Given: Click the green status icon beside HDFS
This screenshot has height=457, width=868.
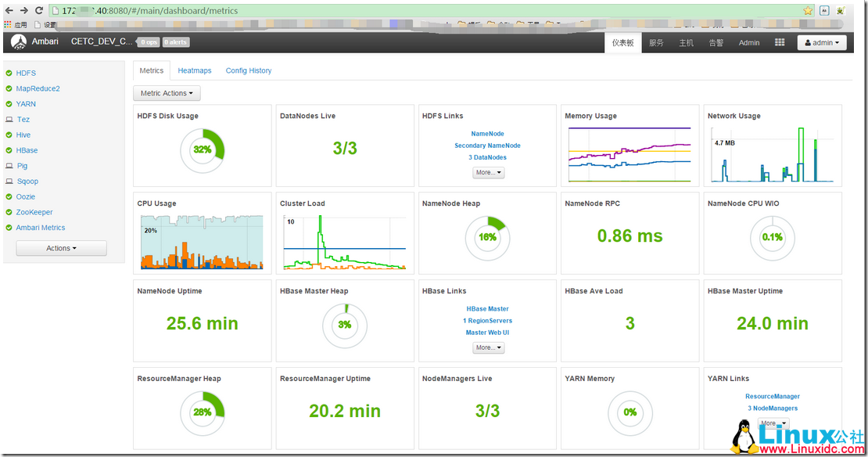Looking at the screenshot, I should coord(9,73).
